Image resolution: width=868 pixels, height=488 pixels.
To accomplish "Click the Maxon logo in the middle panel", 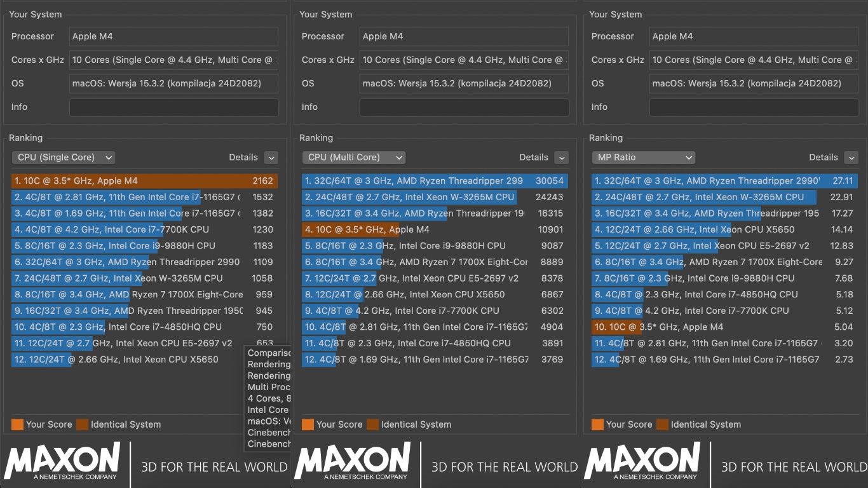I will (x=352, y=462).
